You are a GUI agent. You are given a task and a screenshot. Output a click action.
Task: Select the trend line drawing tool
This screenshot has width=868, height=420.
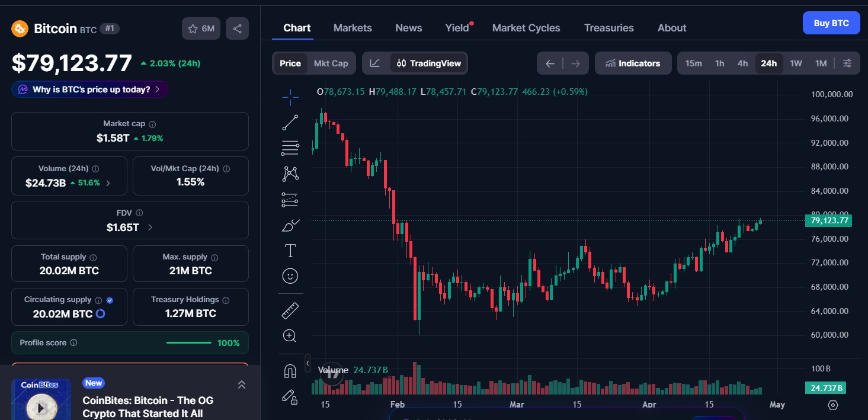tap(290, 122)
